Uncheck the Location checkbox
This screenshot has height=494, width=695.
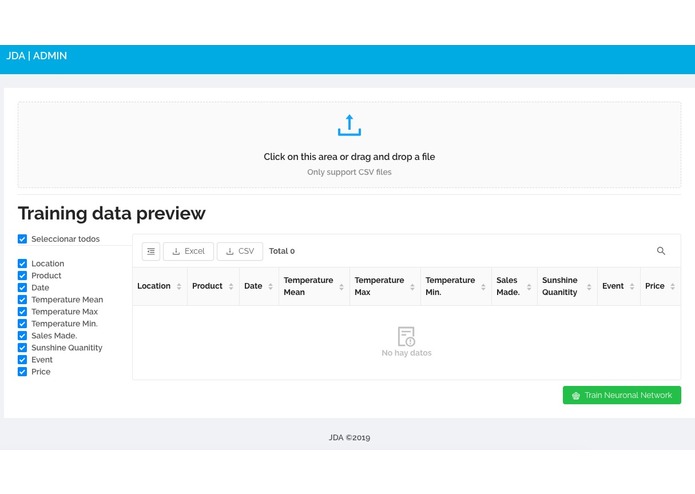pyautogui.click(x=23, y=263)
